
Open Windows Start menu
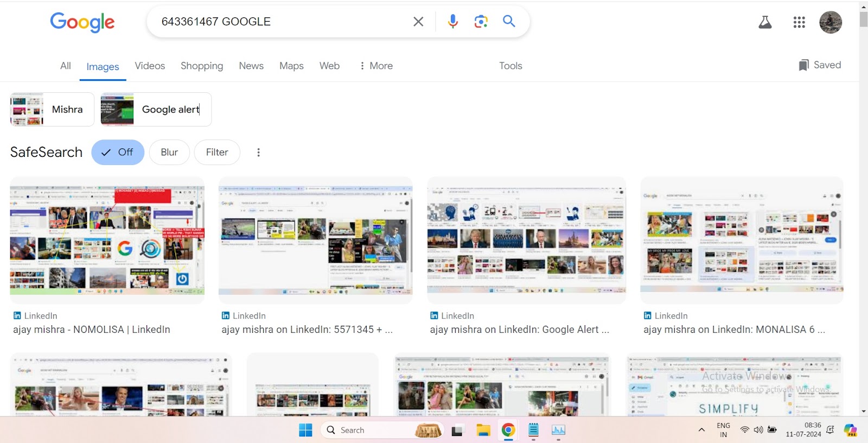[x=305, y=430]
